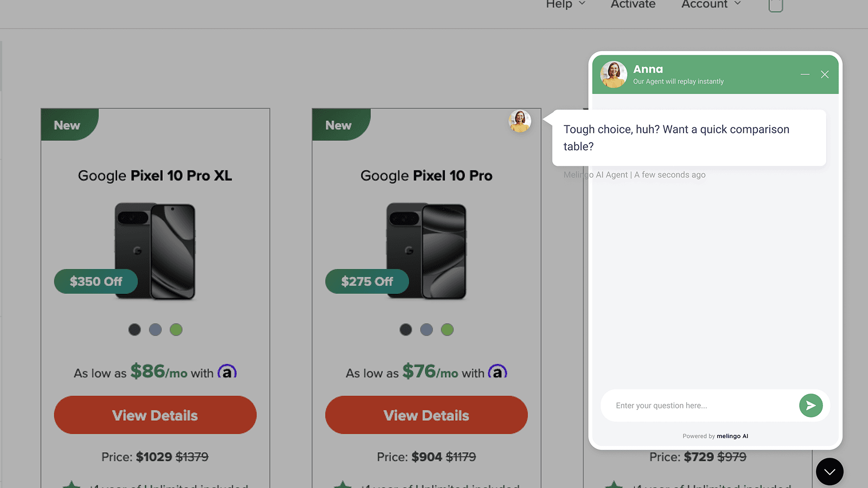Open the Activate page
The image size is (868, 488).
click(633, 4)
